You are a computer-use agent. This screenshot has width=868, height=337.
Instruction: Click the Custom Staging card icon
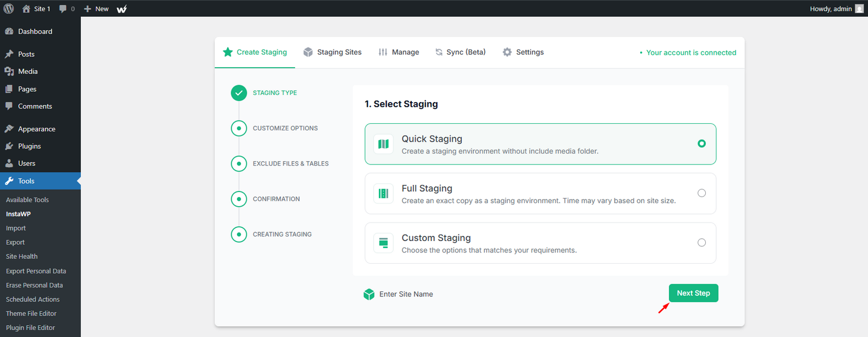coord(384,243)
